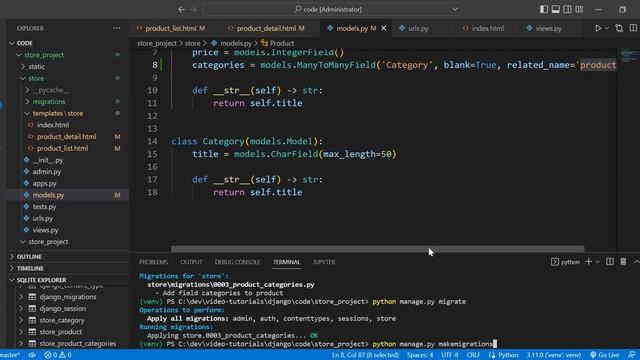The width and height of the screenshot is (640, 360).
Task: Open index.html in explorer tree
Action: (x=53, y=125)
